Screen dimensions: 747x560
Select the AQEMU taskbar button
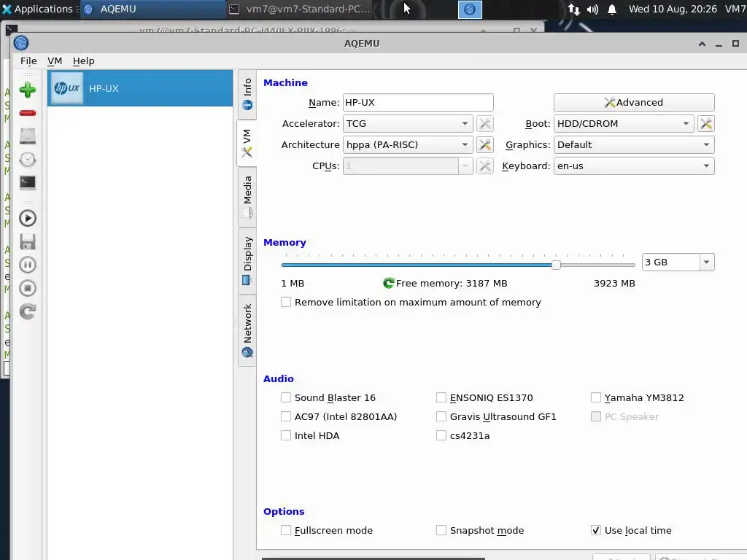[153, 9]
